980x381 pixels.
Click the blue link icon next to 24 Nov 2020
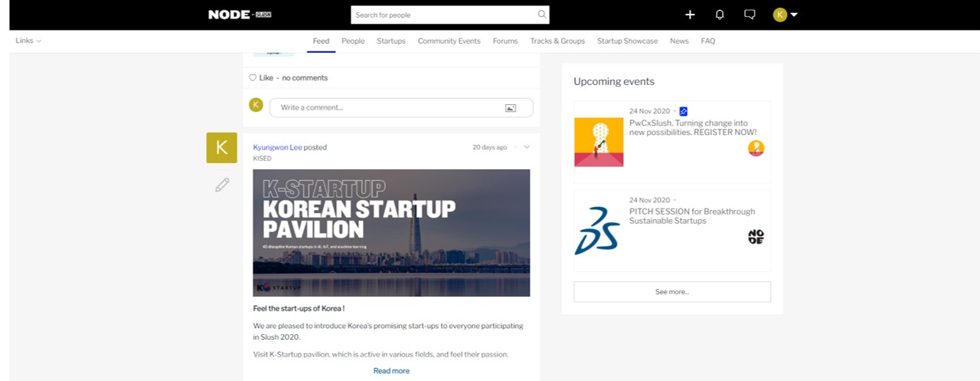pyautogui.click(x=684, y=111)
